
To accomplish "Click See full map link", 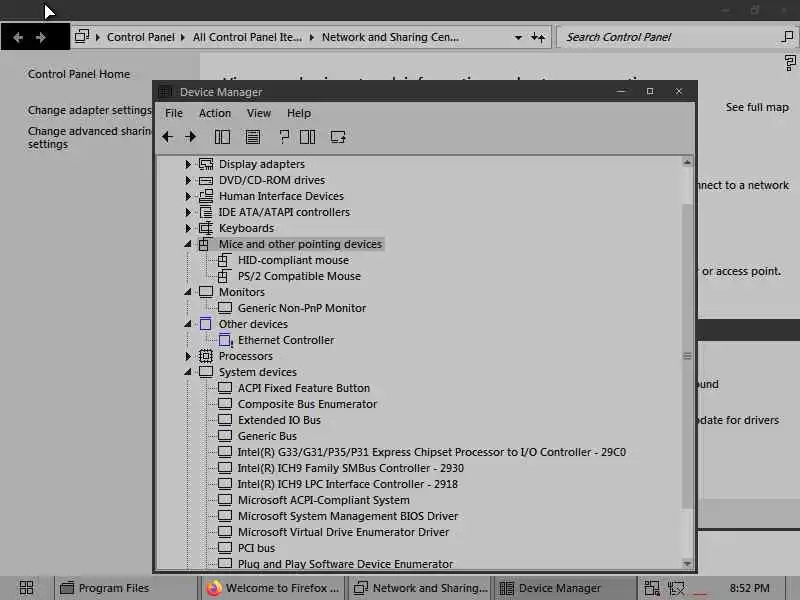I will click(x=757, y=107).
